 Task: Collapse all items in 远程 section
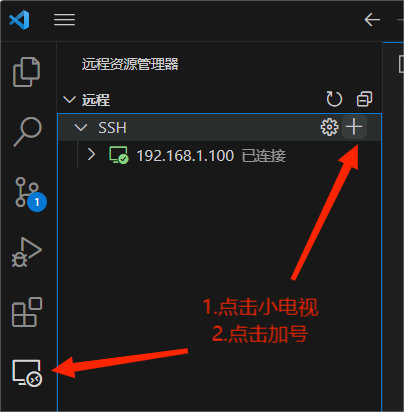tap(364, 99)
